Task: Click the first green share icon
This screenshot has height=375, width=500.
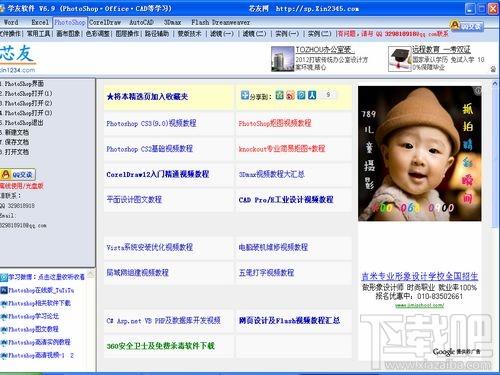Action: pos(280,96)
